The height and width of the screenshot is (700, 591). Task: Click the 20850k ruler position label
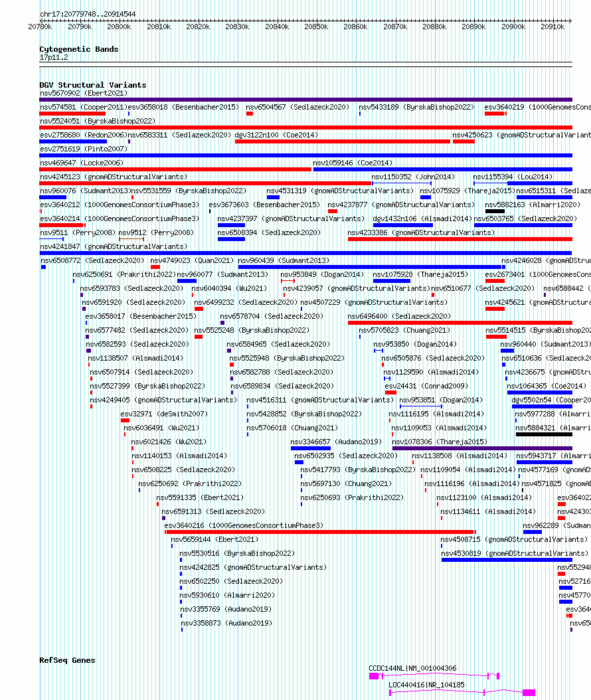click(316, 27)
